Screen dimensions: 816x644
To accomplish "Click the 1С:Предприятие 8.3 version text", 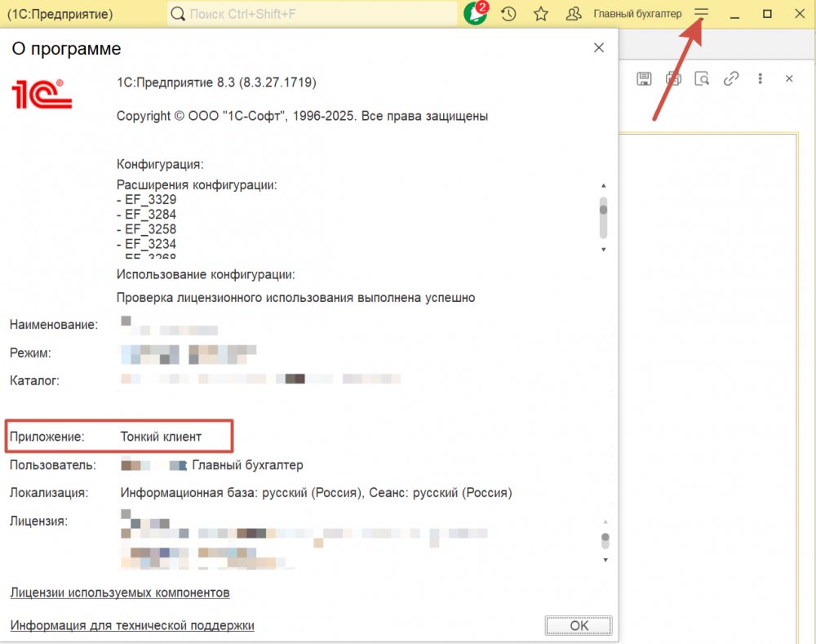I will click(x=216, y=82).
